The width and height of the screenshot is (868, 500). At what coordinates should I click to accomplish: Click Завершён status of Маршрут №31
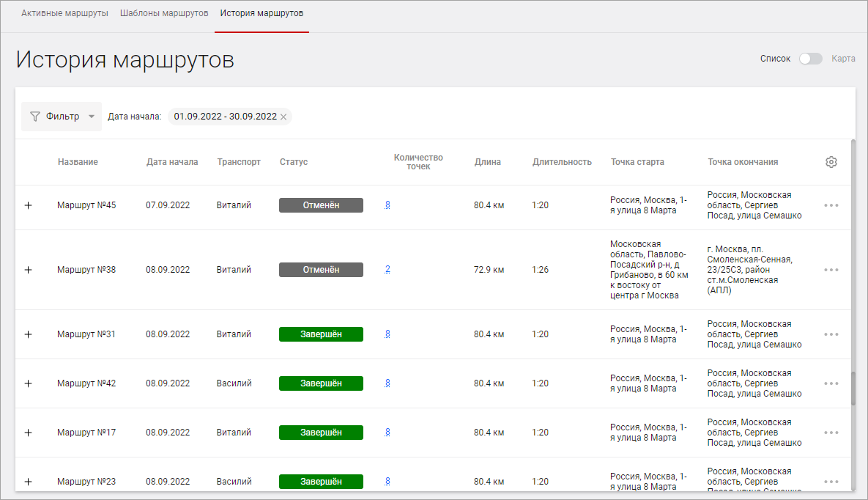321,334
